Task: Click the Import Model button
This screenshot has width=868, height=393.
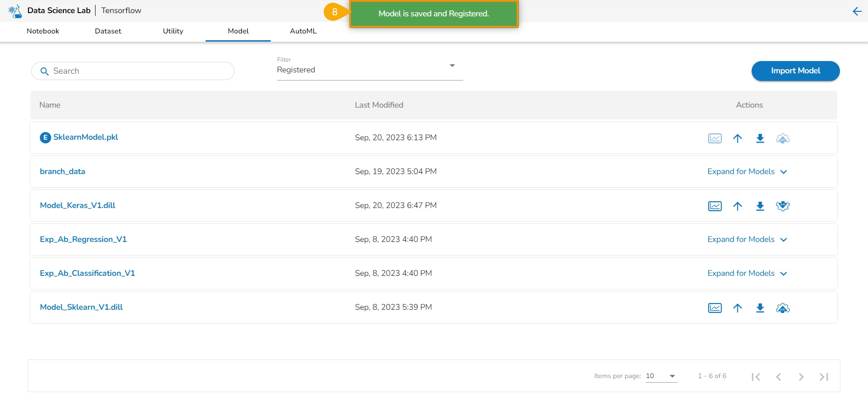Action: 795,71
